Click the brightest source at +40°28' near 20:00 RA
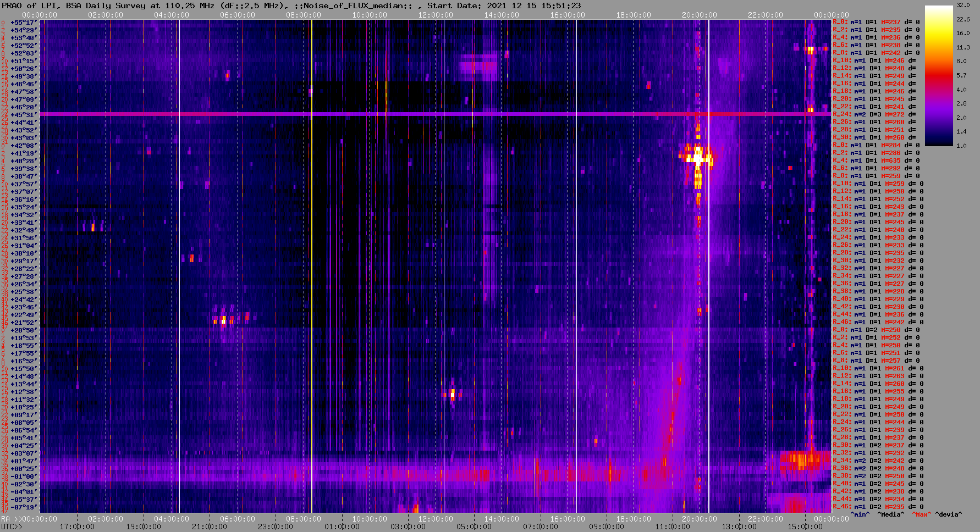980x532 pixels. (697, 159)
